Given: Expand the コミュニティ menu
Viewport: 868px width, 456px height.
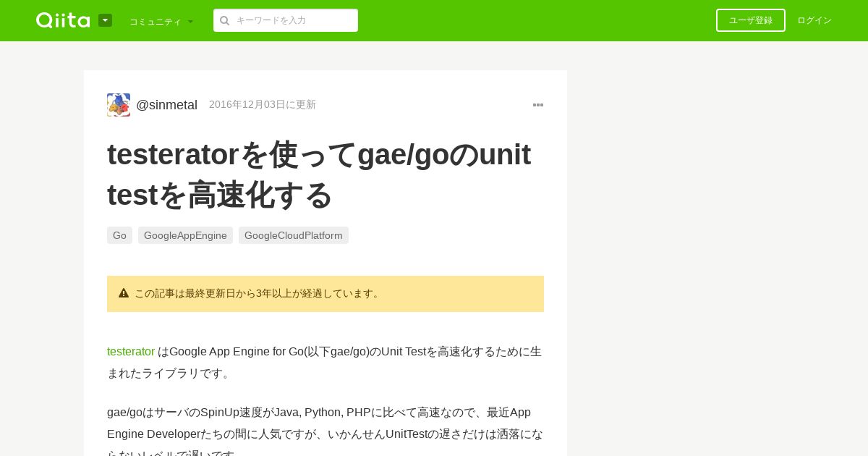Looking at the screenshot, I should tap(161, 22).
